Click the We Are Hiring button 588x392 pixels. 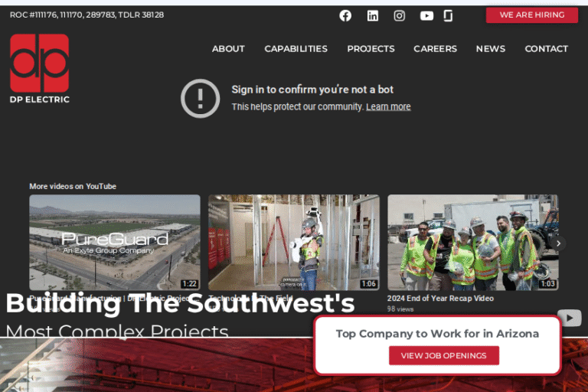click(x=532, y=15)
